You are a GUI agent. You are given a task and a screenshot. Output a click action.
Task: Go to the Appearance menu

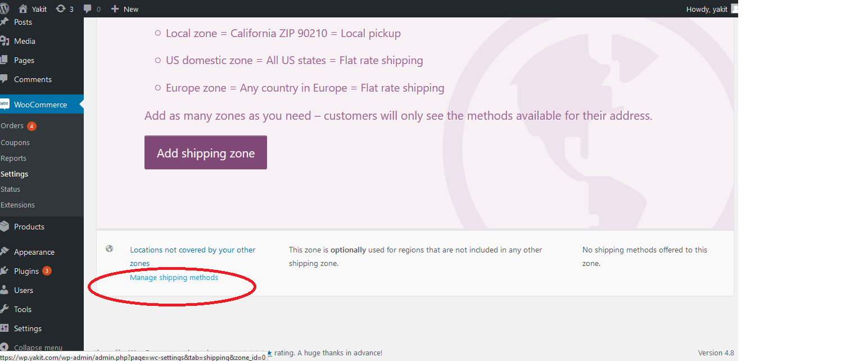pyautogui.click(x=34, y=252)
